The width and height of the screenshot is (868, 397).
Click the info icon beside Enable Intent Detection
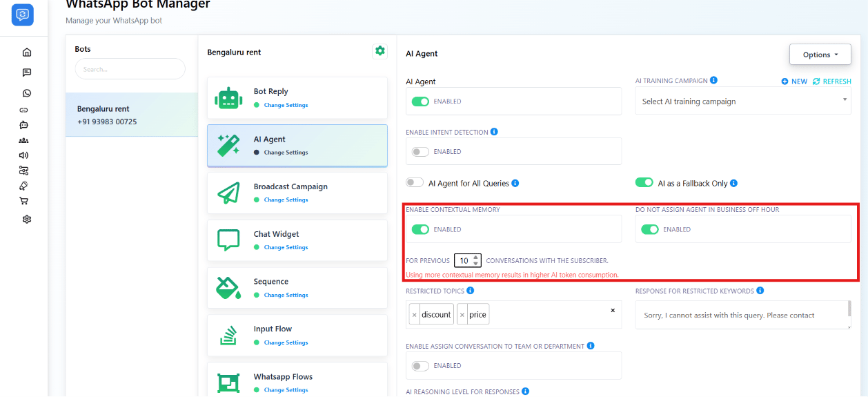(x=495, y=131)
